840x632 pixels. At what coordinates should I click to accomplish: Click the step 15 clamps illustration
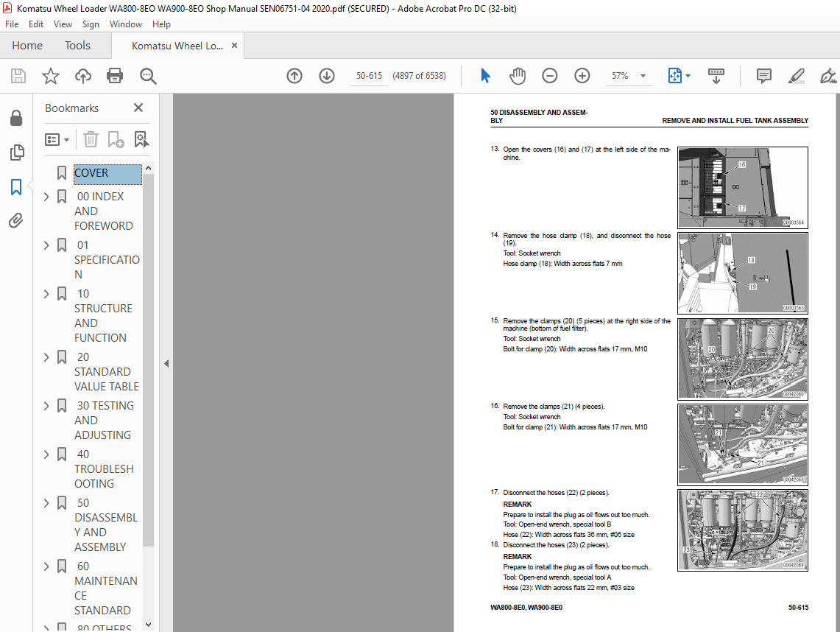tap(743, 359)
